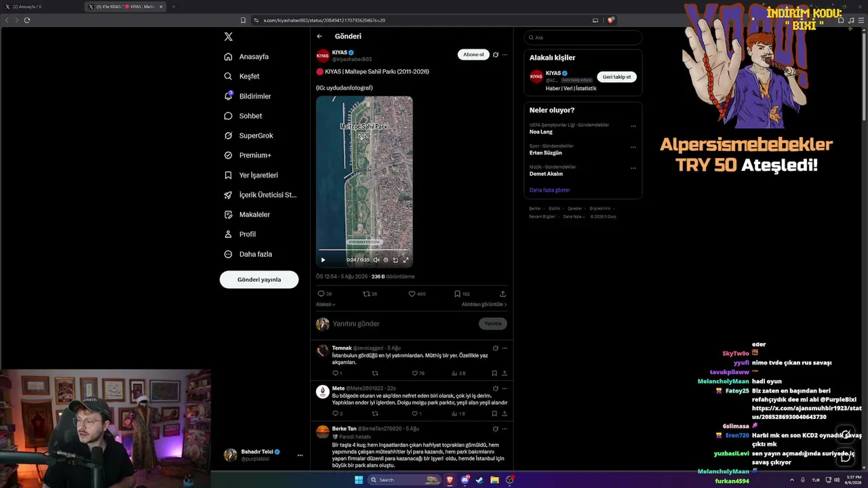Open the Noa Lang trending topic

click(x=541, y=132)
